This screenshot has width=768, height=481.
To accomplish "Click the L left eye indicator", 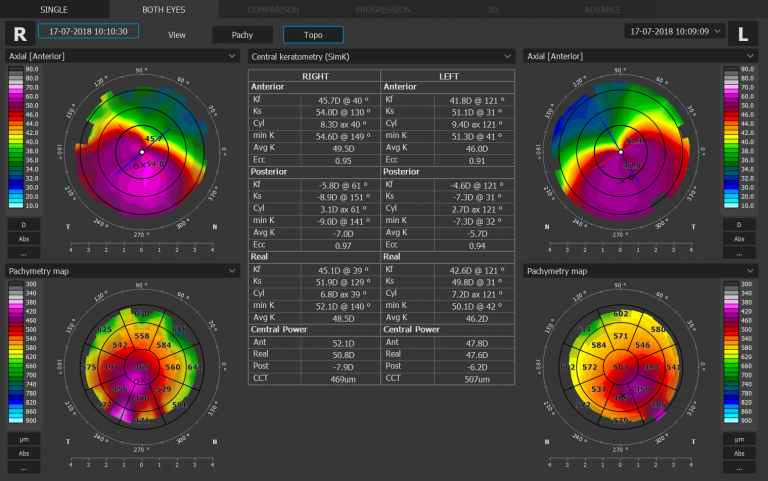I will [x=743, y=34].
